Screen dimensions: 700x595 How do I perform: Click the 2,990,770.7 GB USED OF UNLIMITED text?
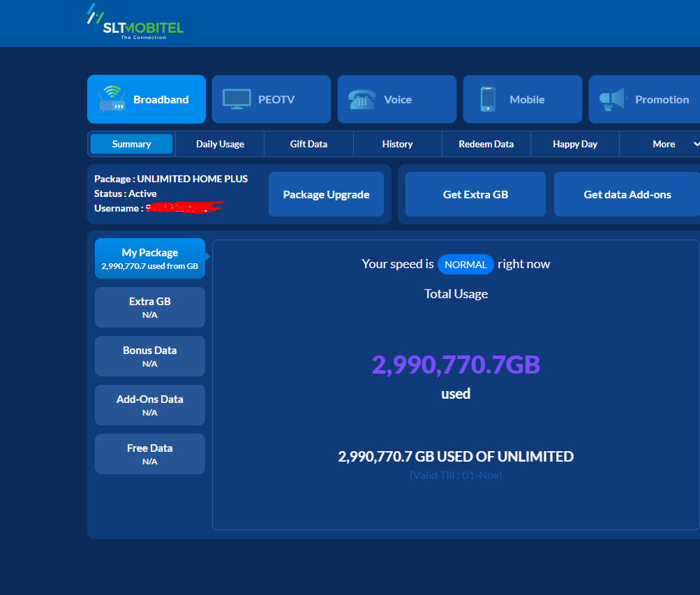(456, 457)
